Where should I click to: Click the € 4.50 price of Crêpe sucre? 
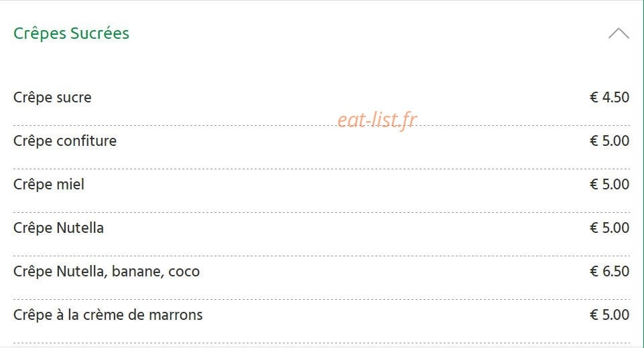point(610,98)
